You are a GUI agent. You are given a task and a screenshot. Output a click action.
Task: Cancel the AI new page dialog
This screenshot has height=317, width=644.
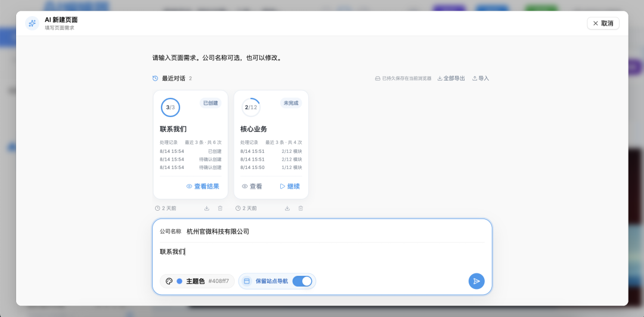[x=603, y=23]
